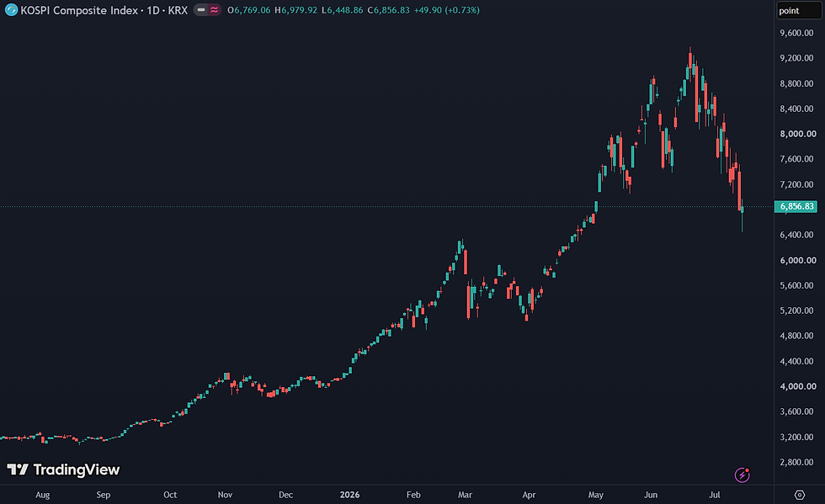Click the 4,000.00 price axis label

coord(798,386)
